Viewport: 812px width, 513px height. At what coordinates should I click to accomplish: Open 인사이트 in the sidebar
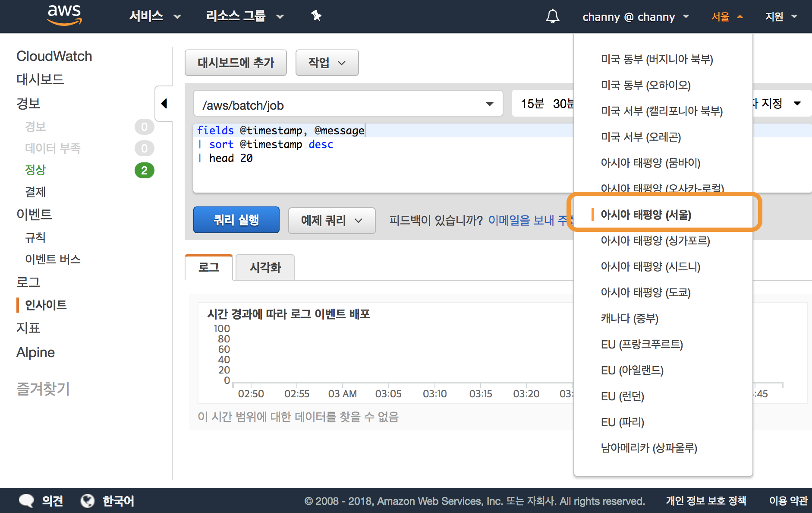coord(46,305)
